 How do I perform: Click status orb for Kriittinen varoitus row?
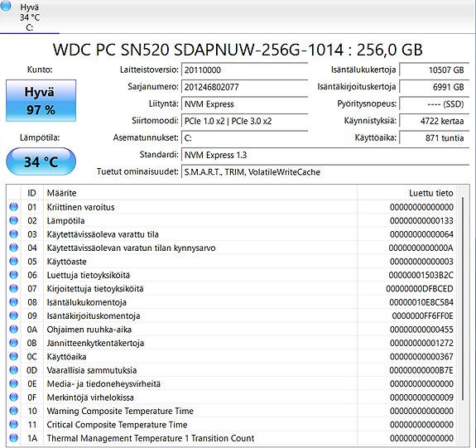click(x=14, y=207)
